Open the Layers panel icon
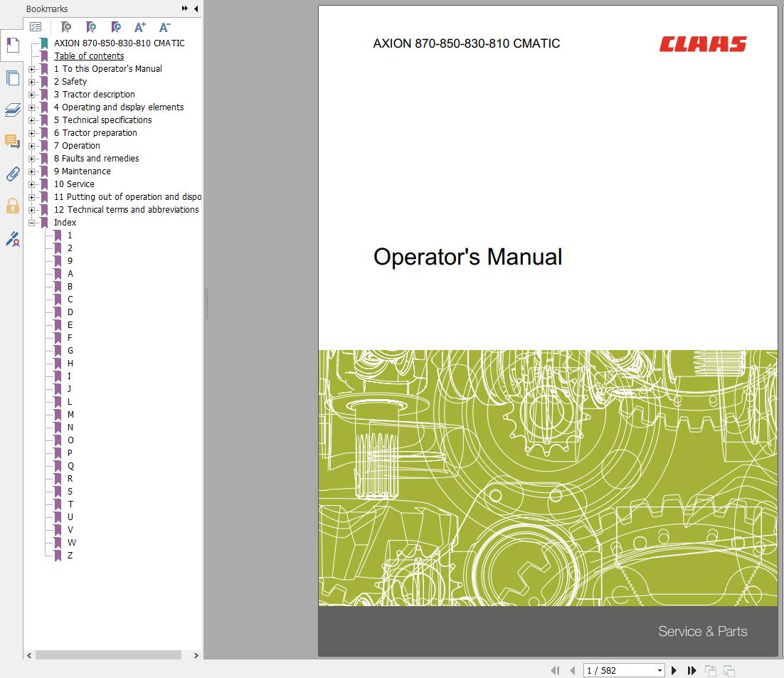The height and width of the screenshot is (678, 784). [x=12, y=110]
